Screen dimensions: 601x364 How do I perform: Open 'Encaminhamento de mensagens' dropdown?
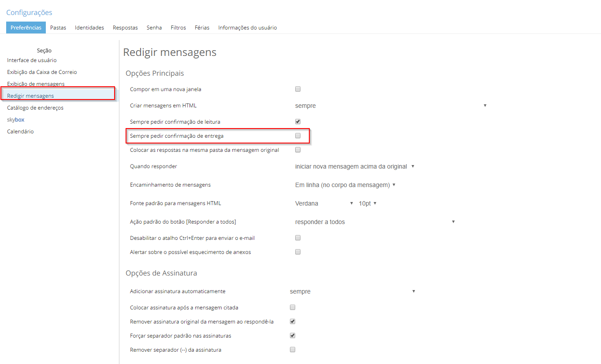[x=345, y=185]
